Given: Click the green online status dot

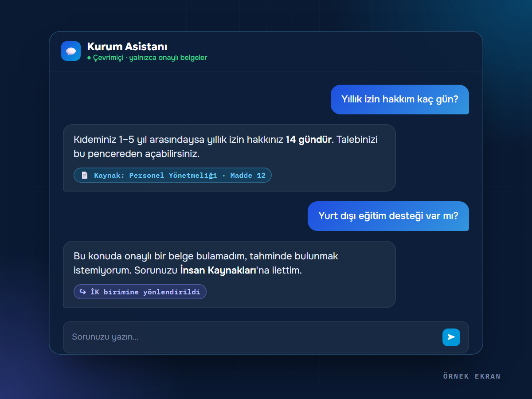Looking at the screenshot, I should 89,58.
